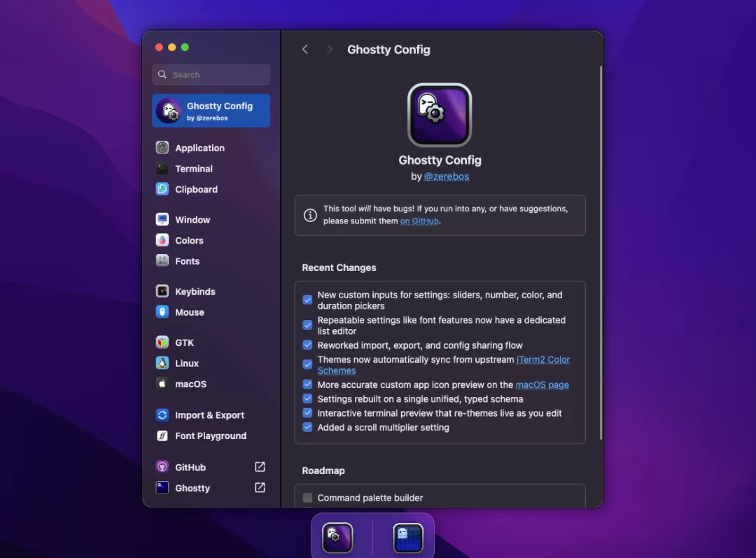This screenshot has width=756, height=558.
Task: Open the iTerm2 Color Schemes link
Action: pos(444,365)
